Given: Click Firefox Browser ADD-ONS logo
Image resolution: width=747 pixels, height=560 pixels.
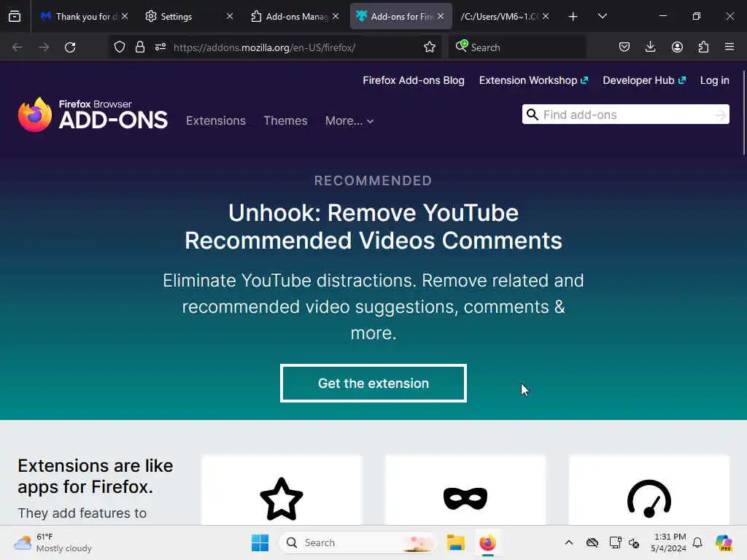Looking at the screenshot, I should click(93, 114).
